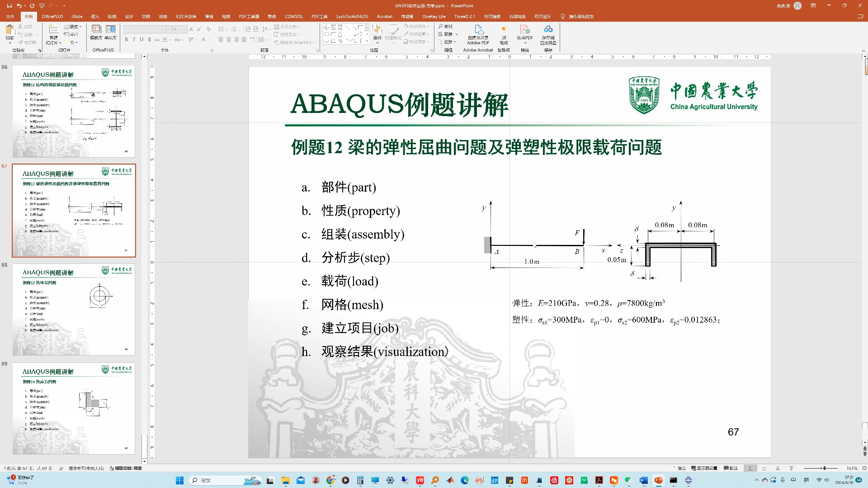The image size is (868, 488).
Task: Toggle Bold formatting
Action: coord(127,40)
